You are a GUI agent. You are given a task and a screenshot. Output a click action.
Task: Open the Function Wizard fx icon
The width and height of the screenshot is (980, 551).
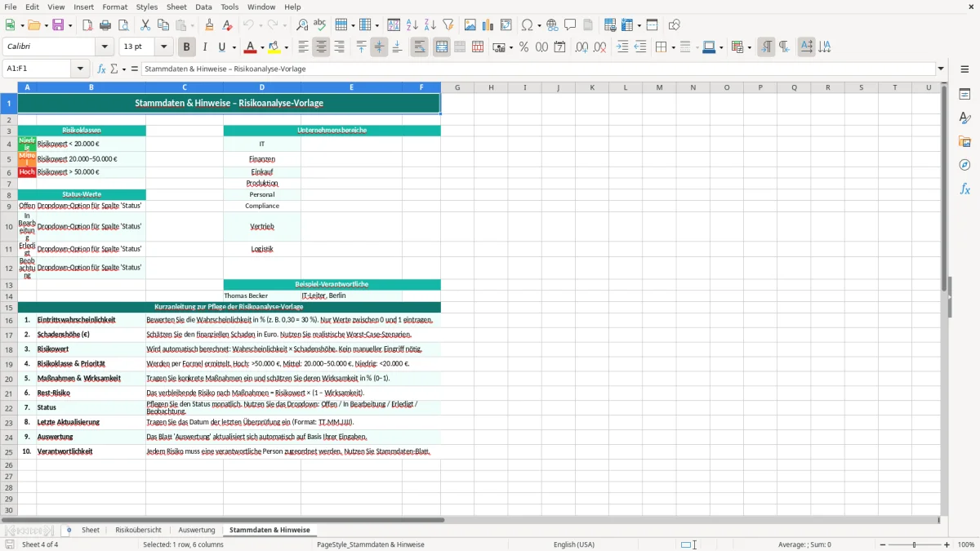pyautogui.click(x=102, y=69)
